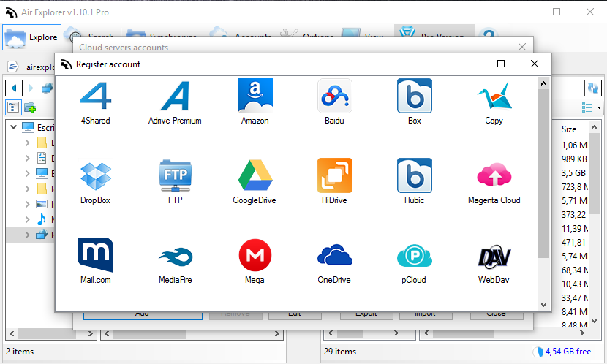Screen dimensions: 607x364
Task: Collapse the Escritorio tree root node
Action: coord(14,127)
